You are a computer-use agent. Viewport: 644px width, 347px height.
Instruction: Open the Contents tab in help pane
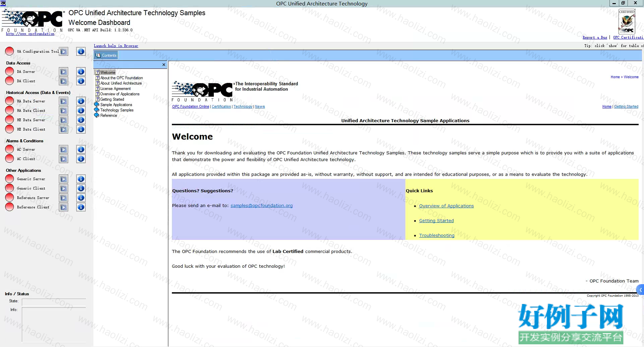(106, 55)
